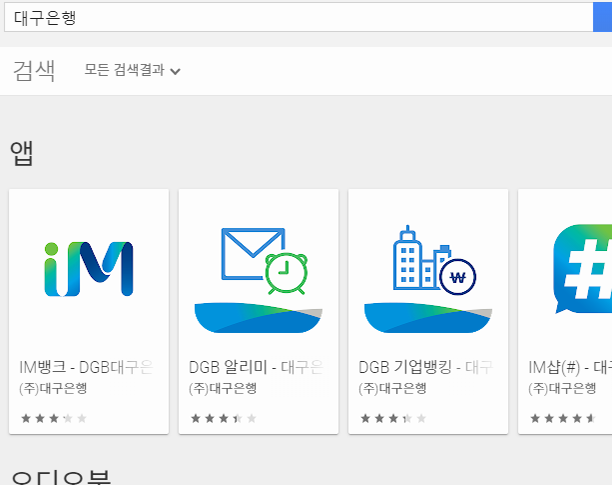
Task: Click the DGB 기업뱅킹 app title
Action: pyautogui.click(x=426, y=367)
